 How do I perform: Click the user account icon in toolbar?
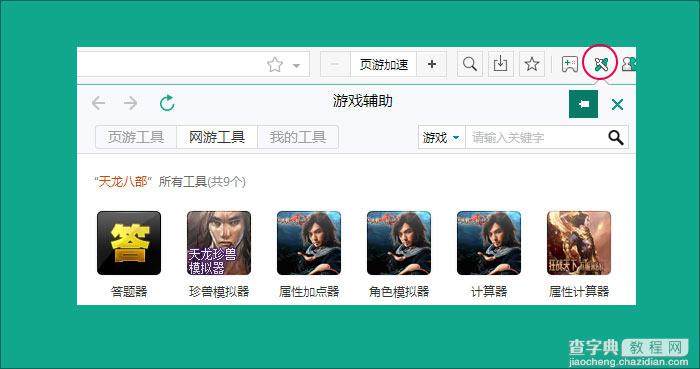click(x=629, y=65)
